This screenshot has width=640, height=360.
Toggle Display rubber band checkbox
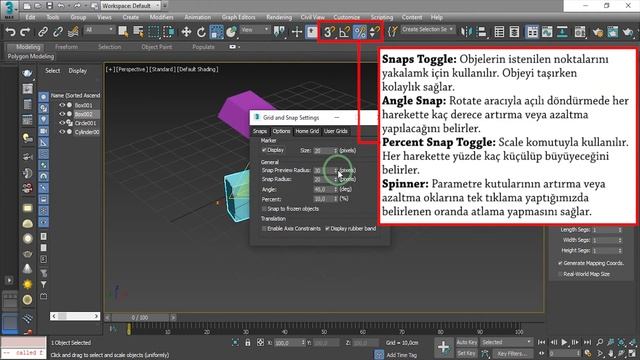[x=327, y=229]
